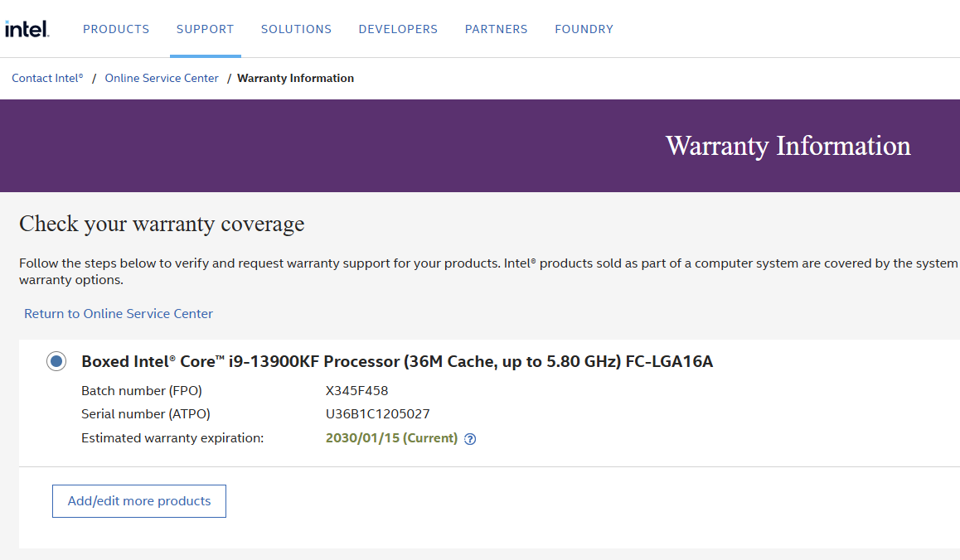The width and height of the screenshot is (960, 560).
Task: Click the Contact Intel breadcrumb link
Action: click(47, 78)
